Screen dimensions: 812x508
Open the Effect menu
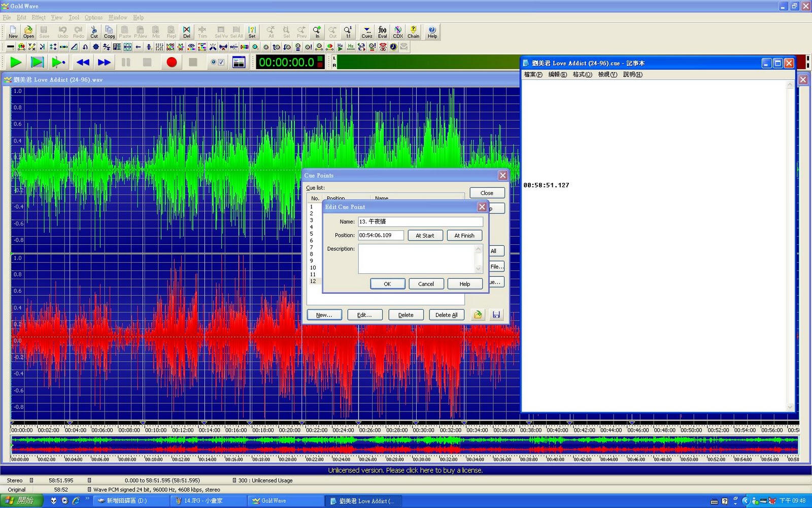39,17
